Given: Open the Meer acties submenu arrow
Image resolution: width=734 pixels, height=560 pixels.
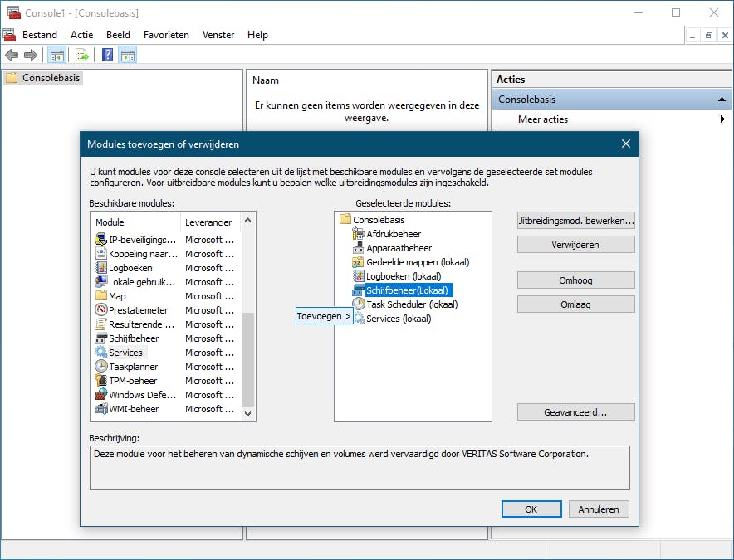Looking at the screenshot, I should (x=722, y=119).
